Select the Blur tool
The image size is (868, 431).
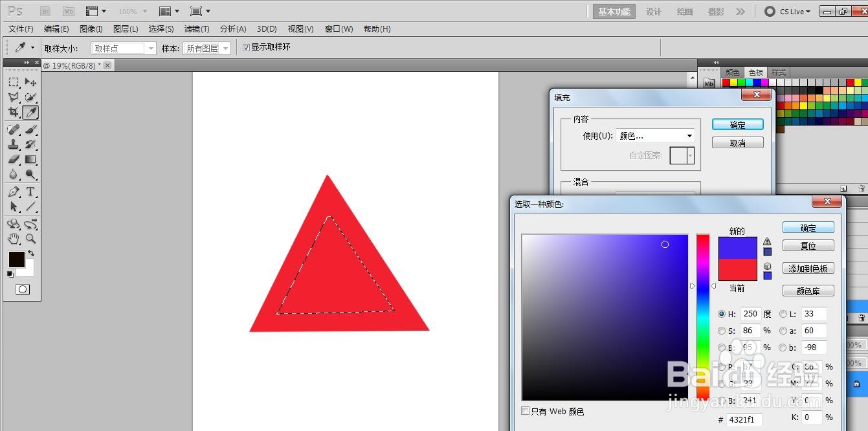14,174
